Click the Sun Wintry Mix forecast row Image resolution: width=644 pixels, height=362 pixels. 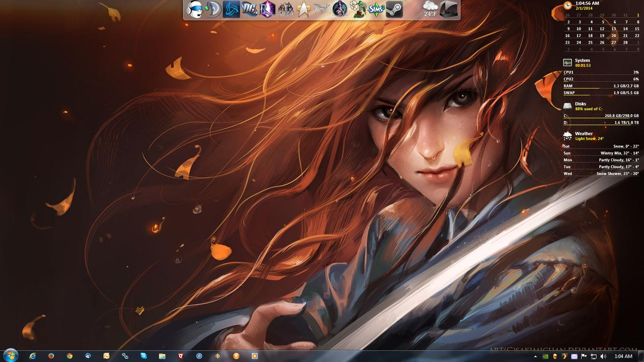point(601,153)
